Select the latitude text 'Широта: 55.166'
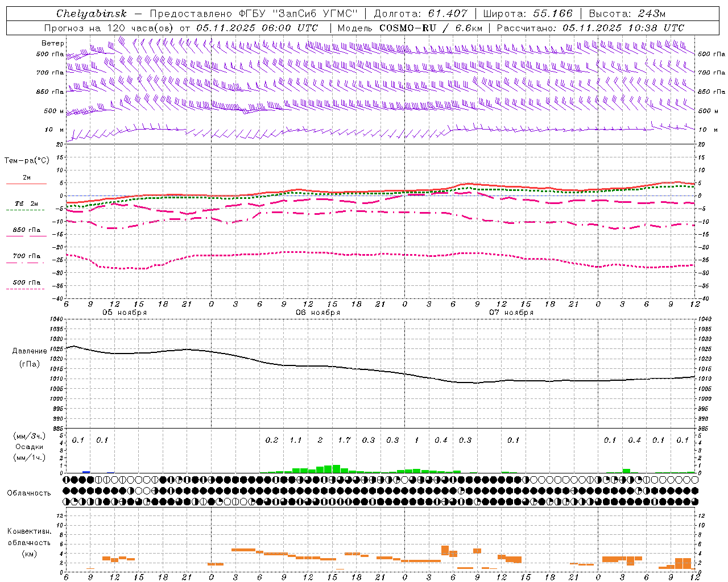 (x=527, y=14)
